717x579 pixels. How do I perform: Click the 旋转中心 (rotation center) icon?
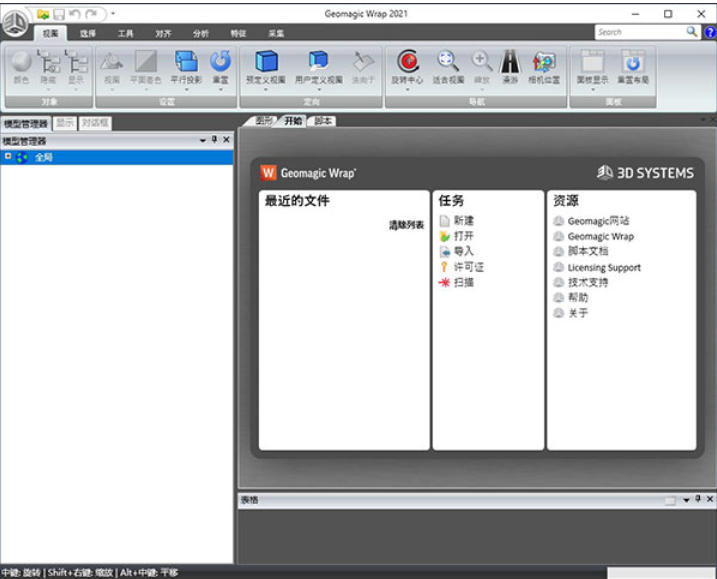click(408, 62)
